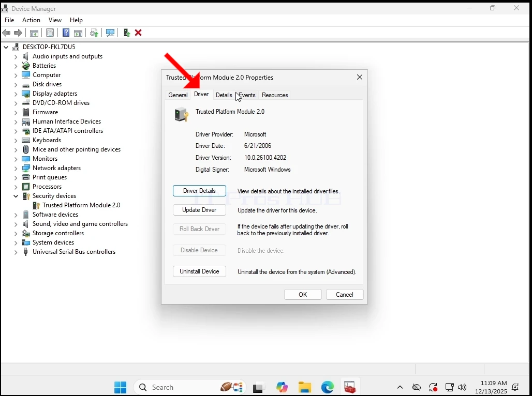
Task: Click the blue question-mark Help toolbar icon
Action: click(x=66, y=33)
